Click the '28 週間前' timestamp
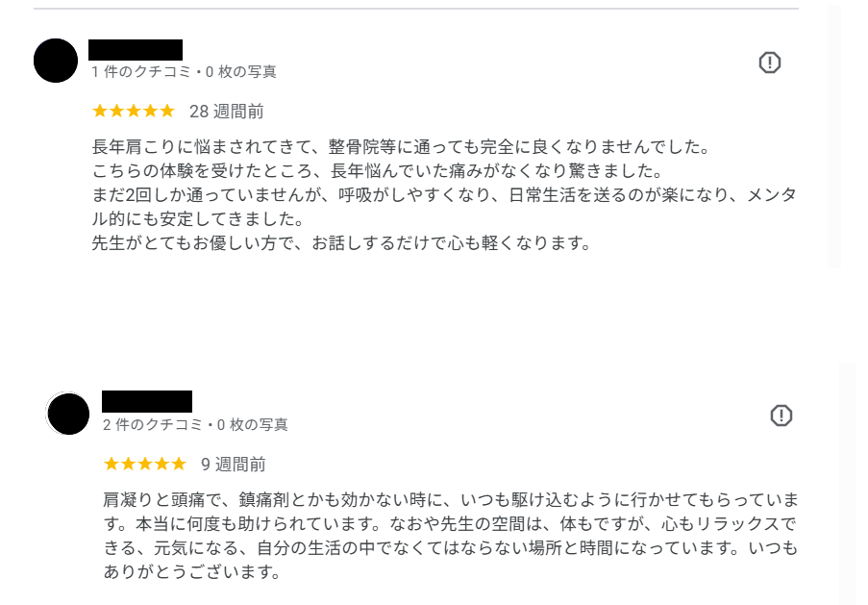This screenshot has height=605, width=868. [x=227, y=112]
